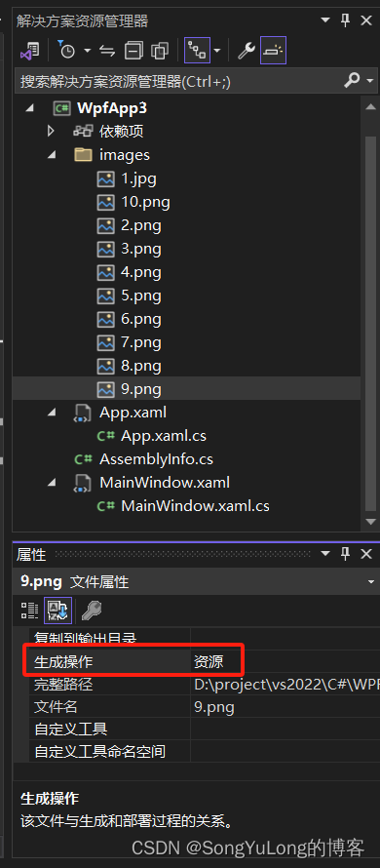The height and width of the screenshot is (868, 380).
Task: Click Sync with Active Document arrows icon
Action: pyautogui.click(x=107, y=51)
